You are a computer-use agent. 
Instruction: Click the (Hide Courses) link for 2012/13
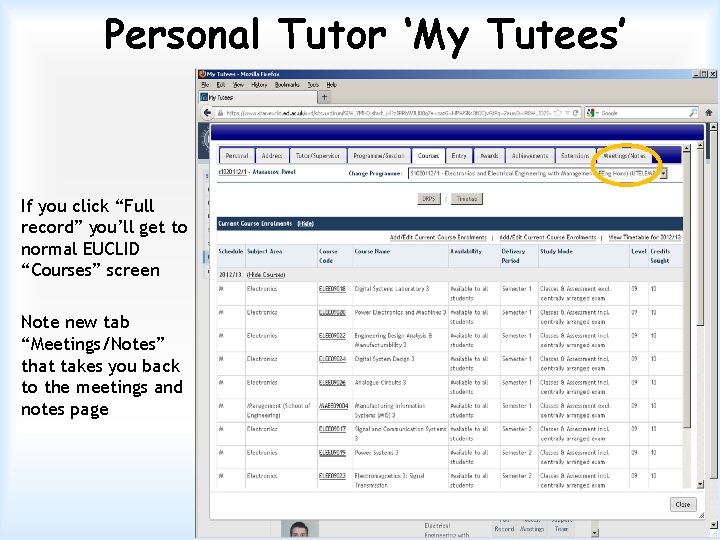coord(266,275)
